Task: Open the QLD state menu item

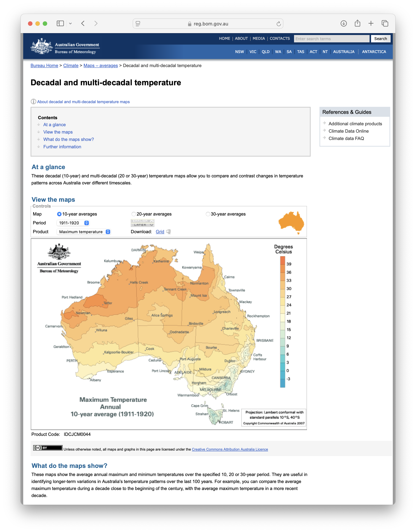Action: 265,52
